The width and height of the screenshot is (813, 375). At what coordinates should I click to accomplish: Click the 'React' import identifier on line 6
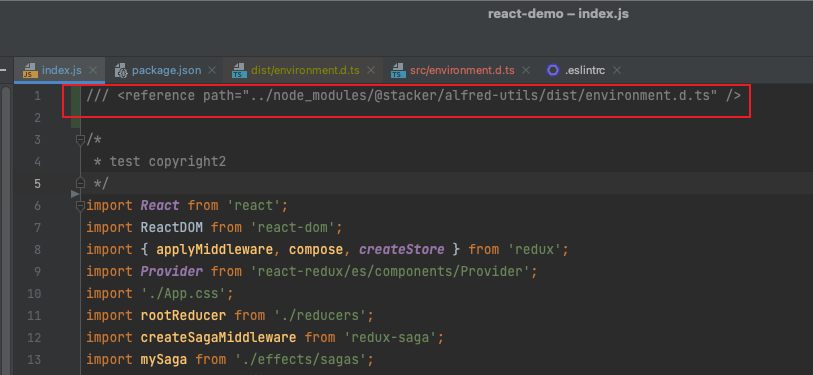pos(160,205)
